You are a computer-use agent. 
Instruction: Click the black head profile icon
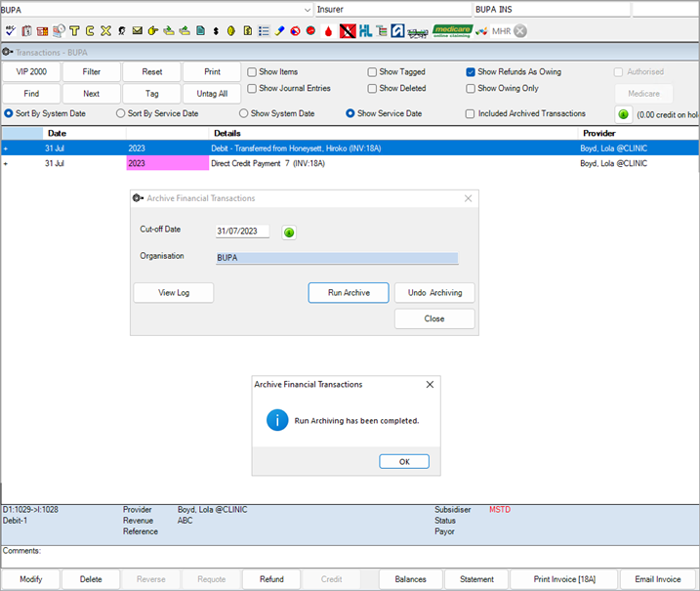(x=121, y=31)
